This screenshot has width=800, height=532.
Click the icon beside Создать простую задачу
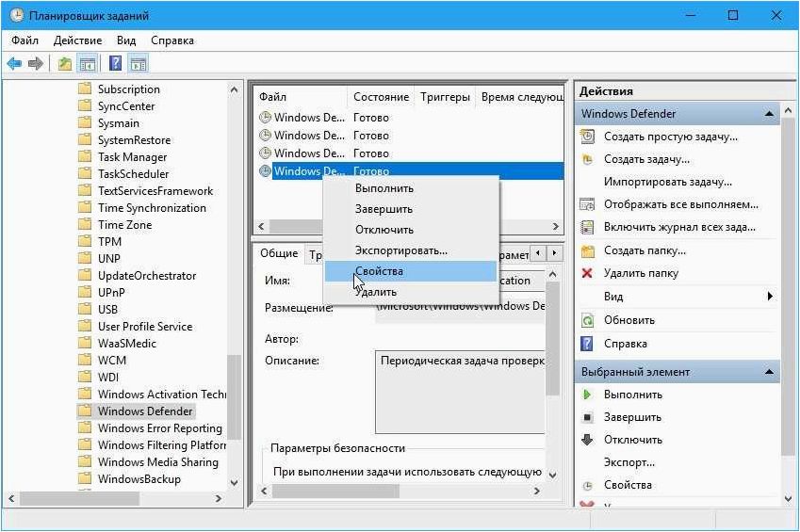(x=587, y=137)
